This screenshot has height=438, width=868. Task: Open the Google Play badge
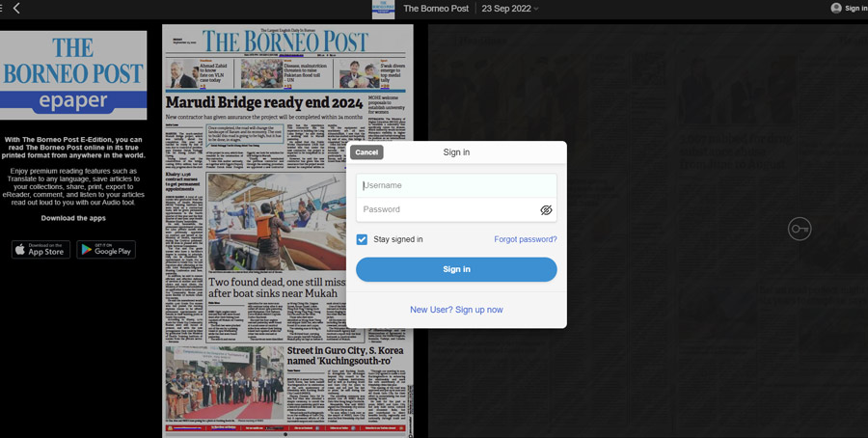pos(106,250)
